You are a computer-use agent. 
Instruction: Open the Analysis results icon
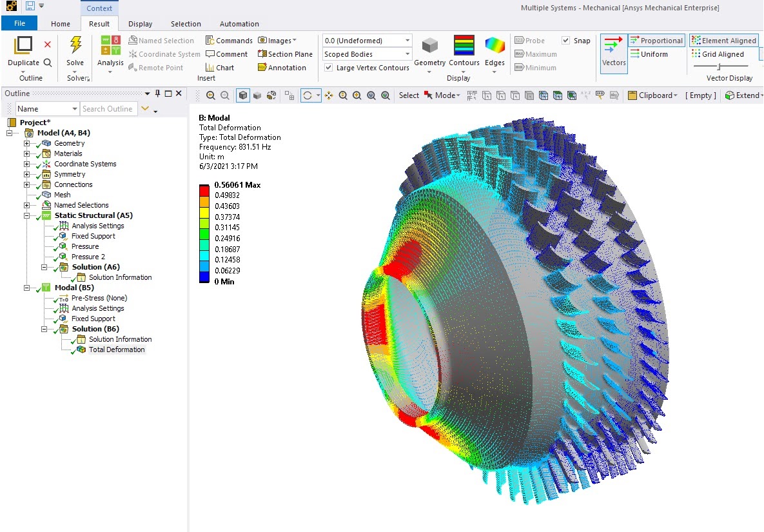point(110,46)
